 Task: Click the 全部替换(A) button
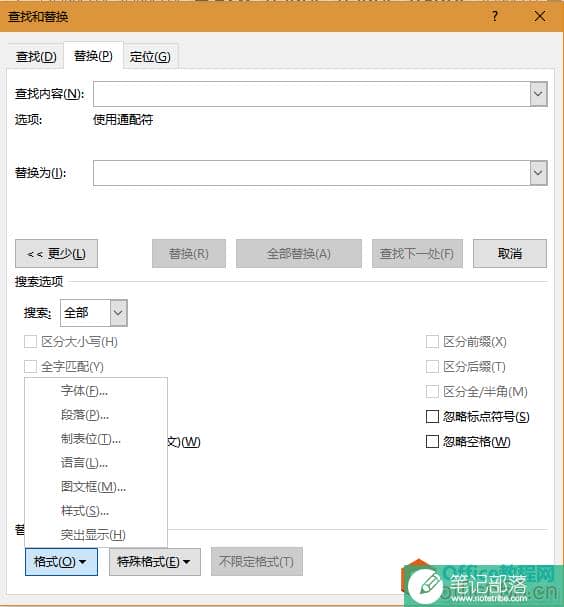pos(299,254)
